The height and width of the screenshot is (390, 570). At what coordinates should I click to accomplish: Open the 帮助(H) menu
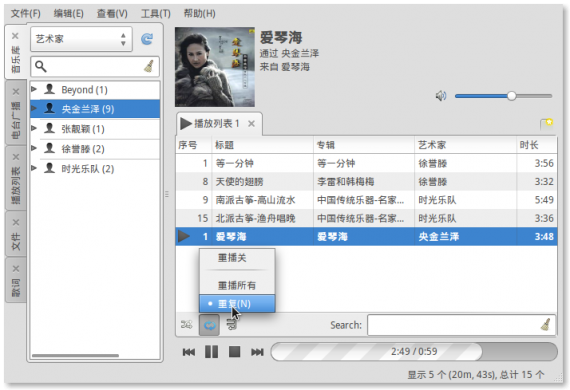[199, 14]
